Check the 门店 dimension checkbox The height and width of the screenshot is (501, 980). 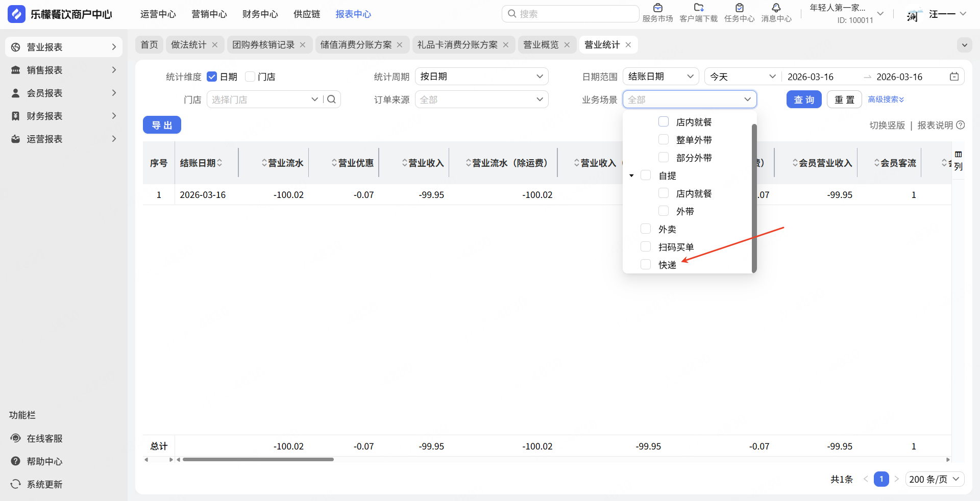click(x=250, y=77)
